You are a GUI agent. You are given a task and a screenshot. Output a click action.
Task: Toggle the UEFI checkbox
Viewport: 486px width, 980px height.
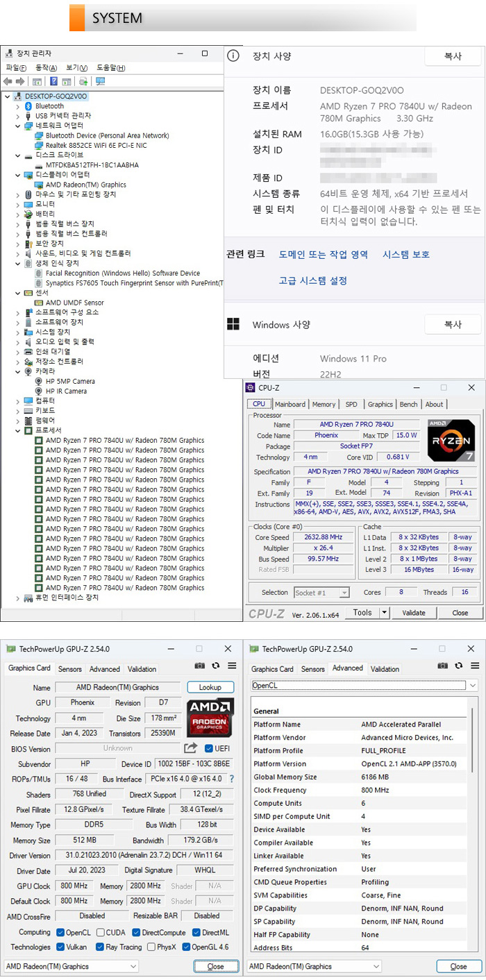[x=209, y=748]
